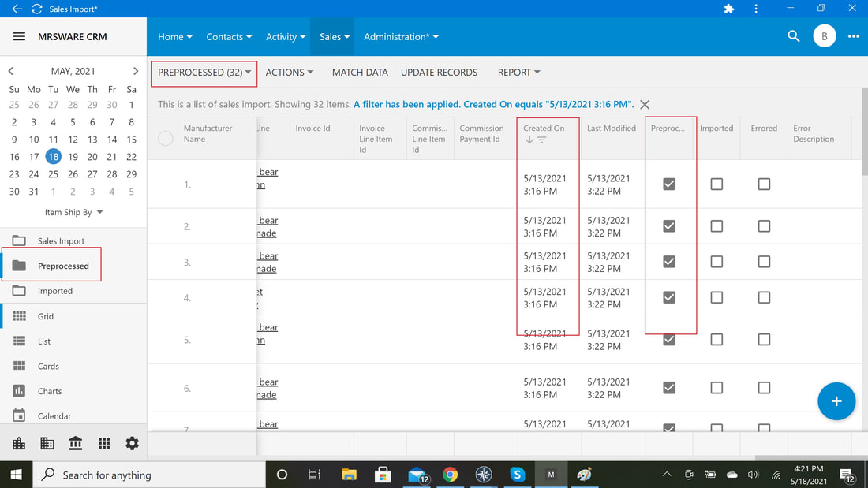Image resolution: width=868 pixels, height=488 pixels.
Task: Open the apps grid icon in sidebar footer
Action: pyautogui.click(x=104, y=443)
